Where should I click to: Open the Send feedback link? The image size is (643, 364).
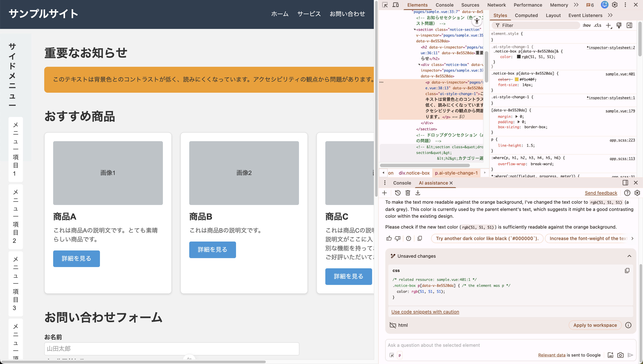(x=601, y=193)
